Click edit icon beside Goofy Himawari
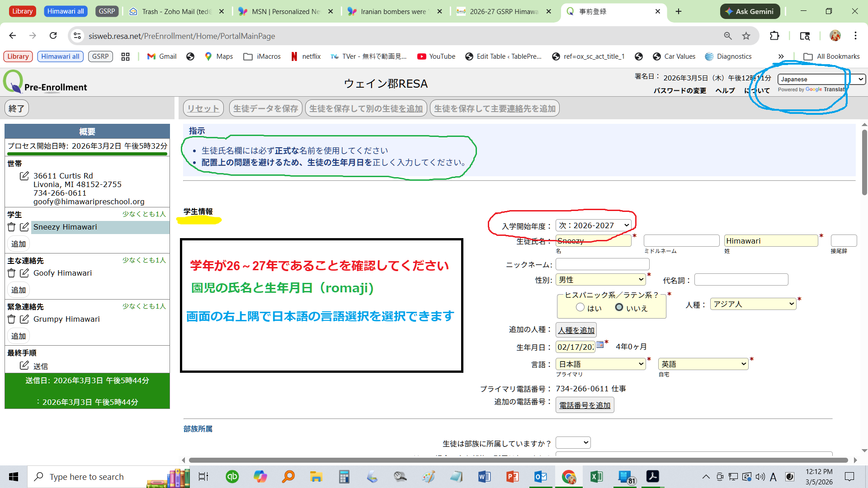The image size is (868, 488). pos(24,273)
